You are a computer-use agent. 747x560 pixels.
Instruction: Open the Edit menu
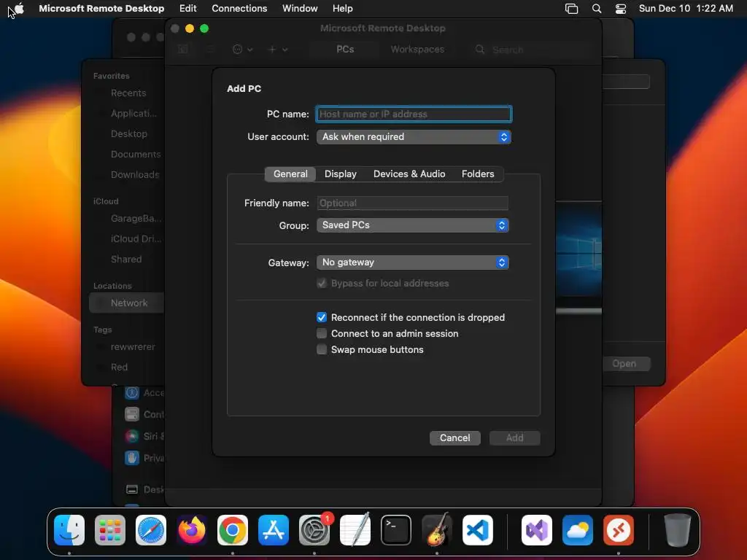[187, 8]
